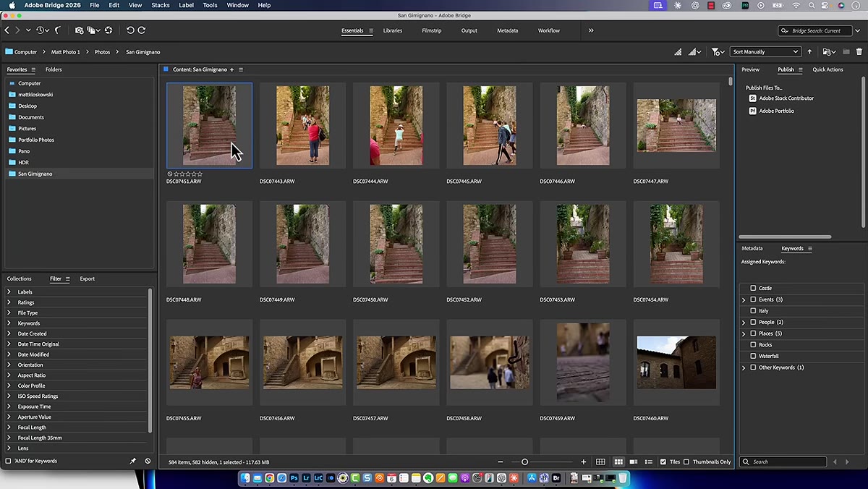868x489 pixels.
Task: Expand the ISO Speed Ratings filter
Action: [9, 396]
